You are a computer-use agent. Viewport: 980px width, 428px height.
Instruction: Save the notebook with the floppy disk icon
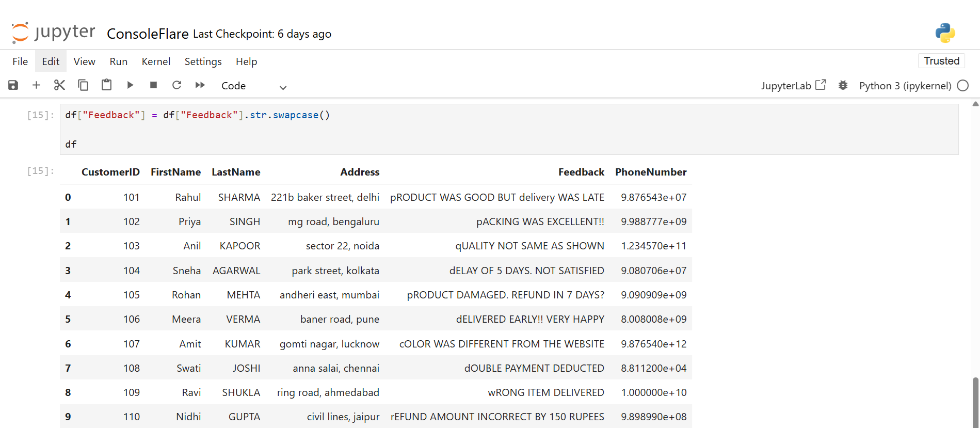coord(13,85)
